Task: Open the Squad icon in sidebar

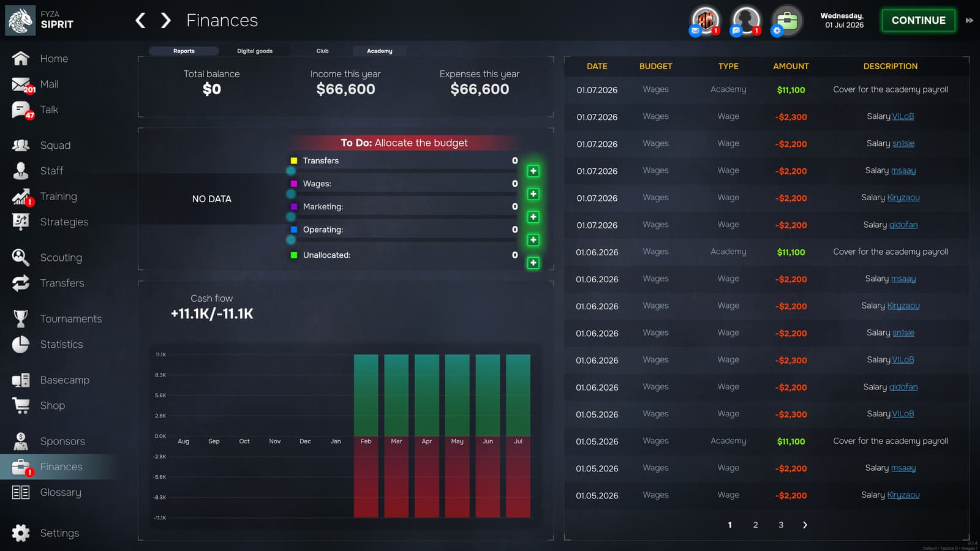Action: point(21,145)
